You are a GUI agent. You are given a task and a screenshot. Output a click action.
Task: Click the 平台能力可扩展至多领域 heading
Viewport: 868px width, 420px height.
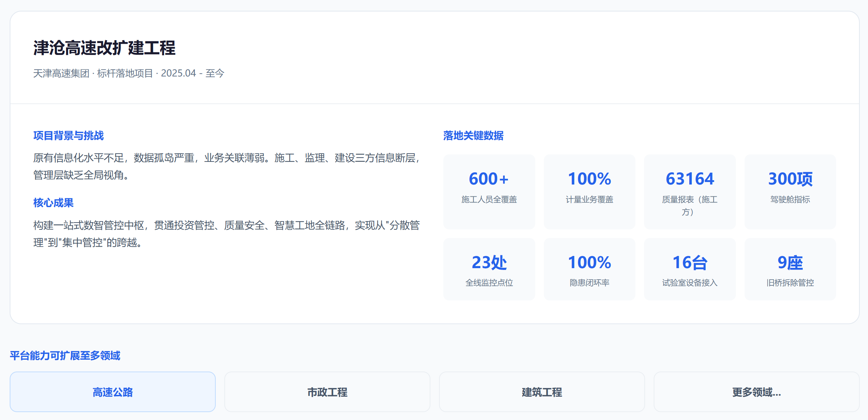click(65, 356)
